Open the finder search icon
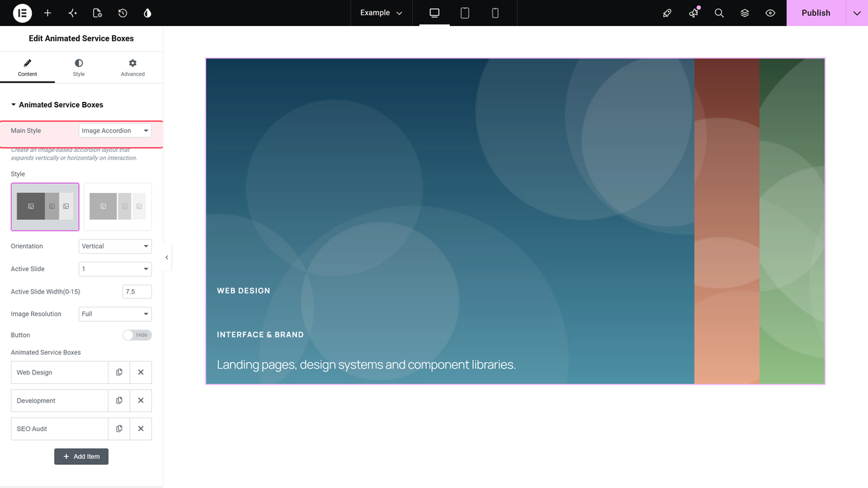 click(719, 13)
